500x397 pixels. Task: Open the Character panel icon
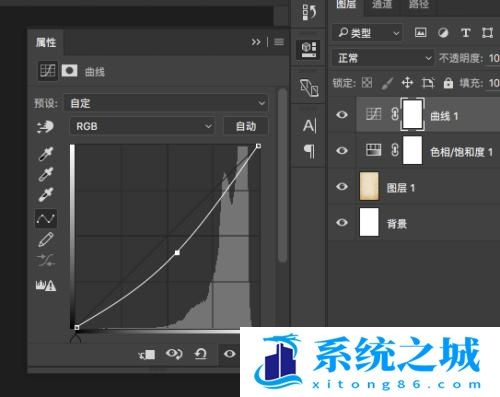(309, 126)
